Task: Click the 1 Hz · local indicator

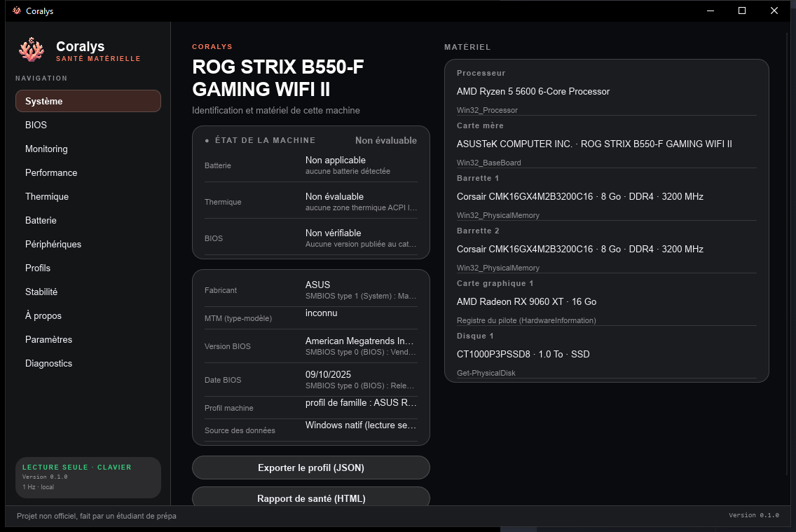Action: [x=38, y=487]
